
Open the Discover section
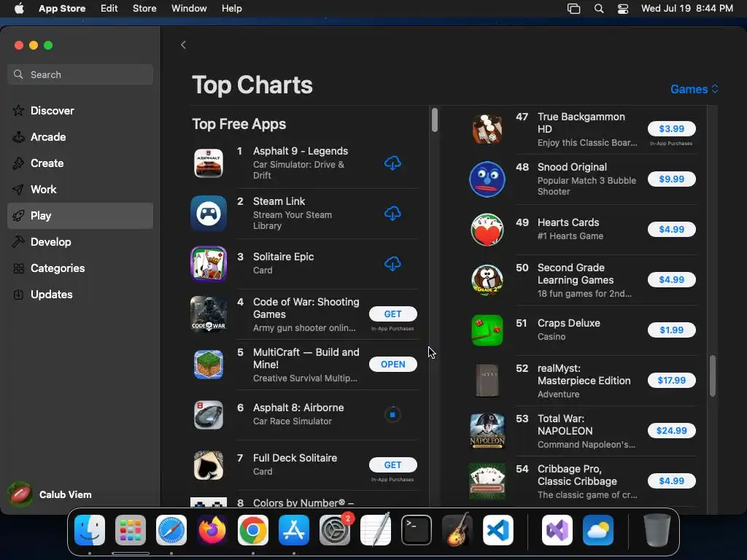pos(80,111)
